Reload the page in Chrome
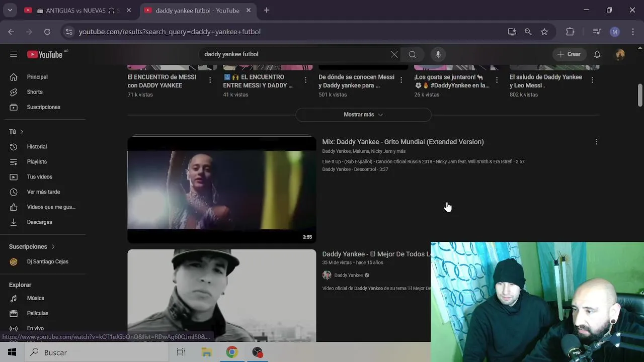Viewport: 644px width, 362px height. point(47,32)
